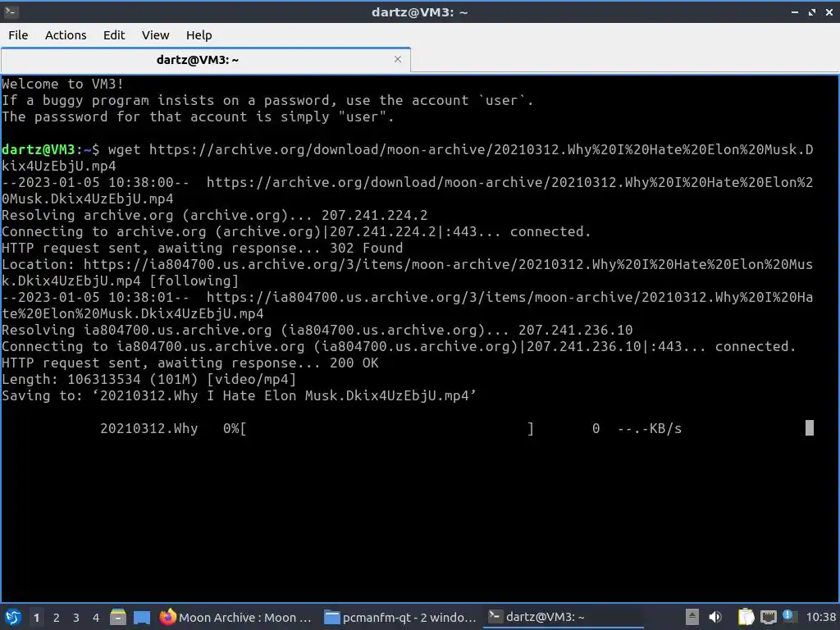The height and width of the screenshot is (630, 840).
Task: Open removable media eject tray icon
Action: 692,617
